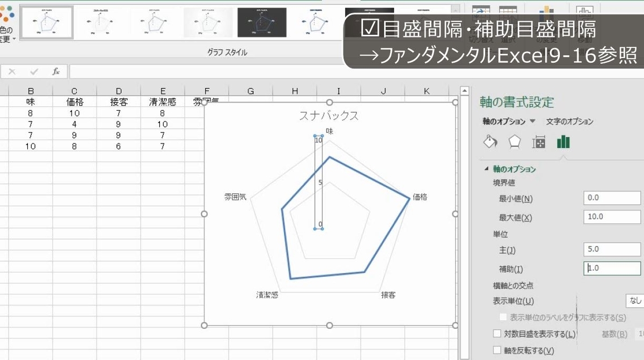Image resolution: width=644 pixels, height=360 pixels.
Task: Pick the currently selected first chart style
Action: tap(47, 23)
